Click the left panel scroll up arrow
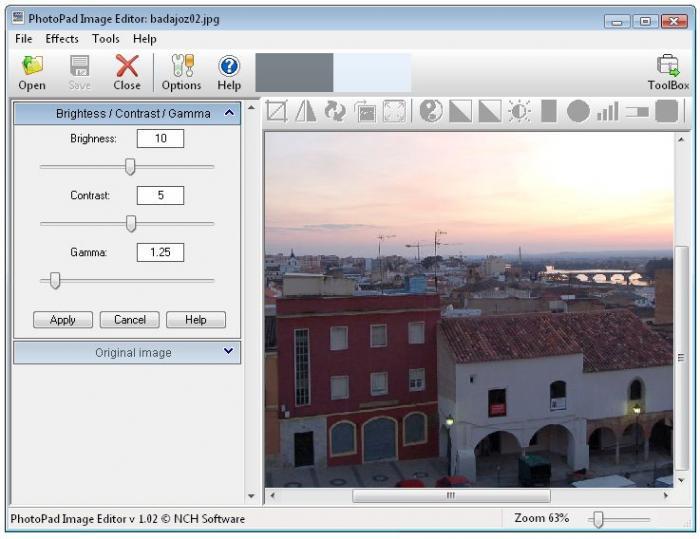 click(x=251, y=108)
